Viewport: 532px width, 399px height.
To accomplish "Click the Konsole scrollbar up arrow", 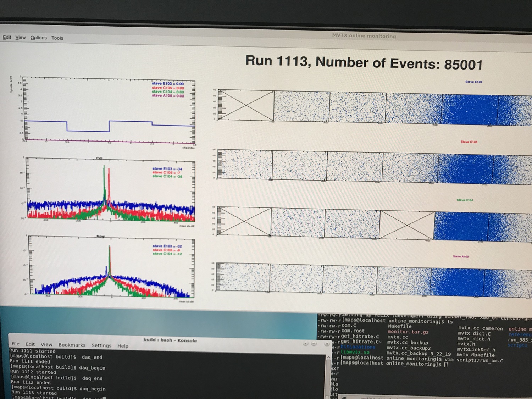I will (328, 357).
